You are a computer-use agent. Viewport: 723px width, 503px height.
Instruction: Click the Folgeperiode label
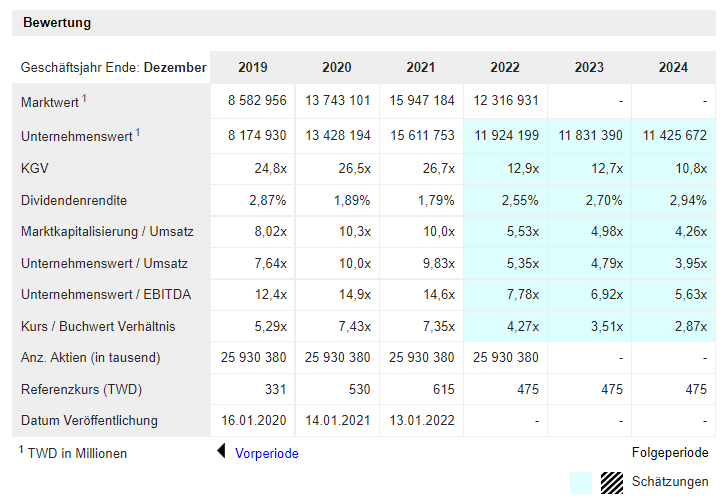pyautogui.click(x=670, y=453)
